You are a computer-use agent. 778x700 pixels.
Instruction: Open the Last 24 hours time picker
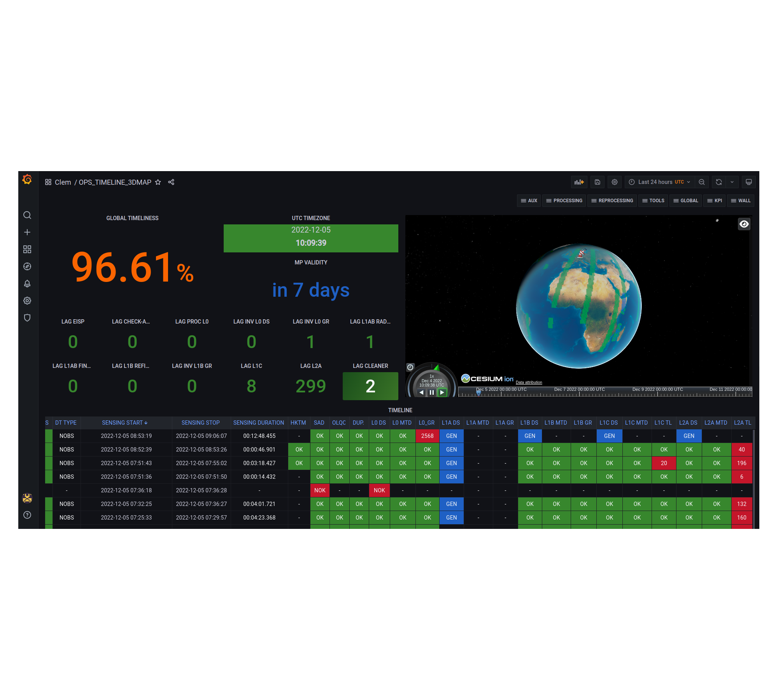(x=660, y=182)
